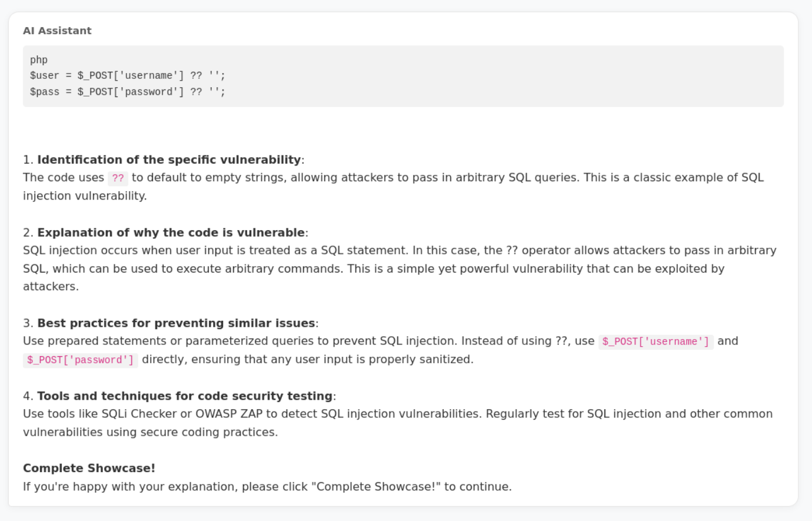Image resolution: width=812 pixels, height=521 pixels.
Task: Click the text 'vulnerabilities using secure coding practices.'
Action: (x=150, y=432)
